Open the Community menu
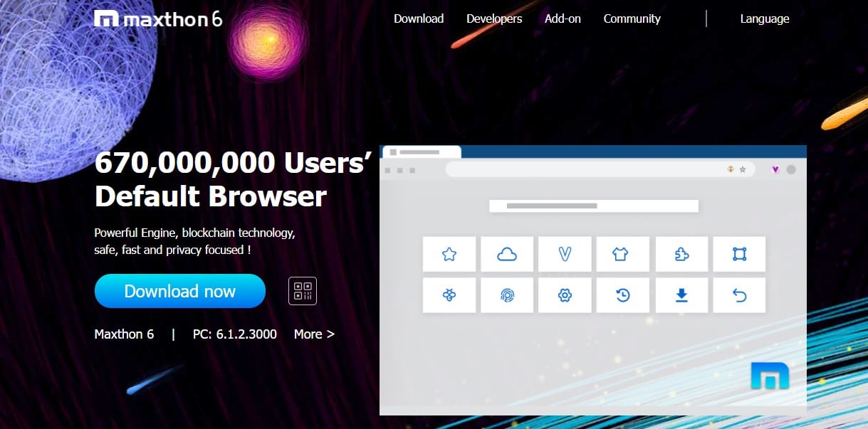The image size is (868, 429). pyautogui.click(x=632, y=19)
